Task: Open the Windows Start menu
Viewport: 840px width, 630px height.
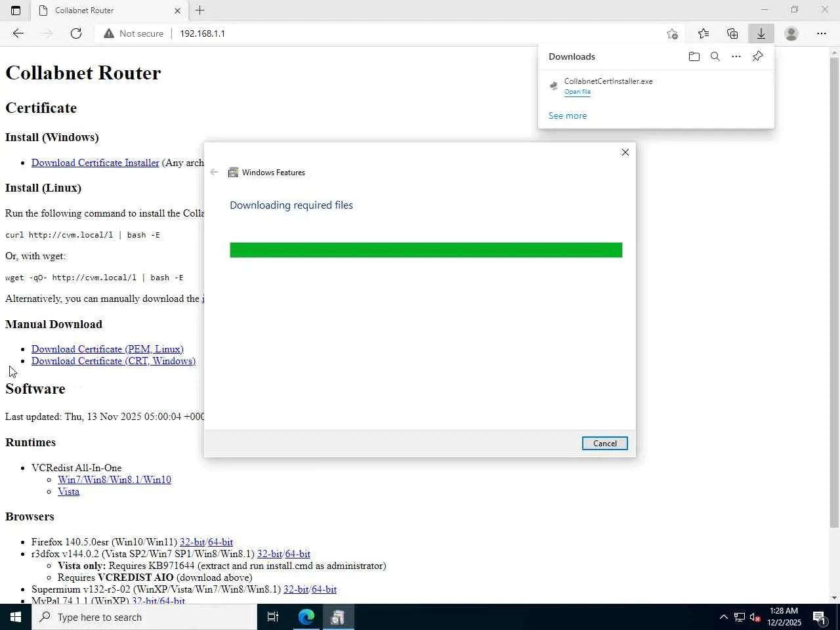Action: [x=16, y=617]
